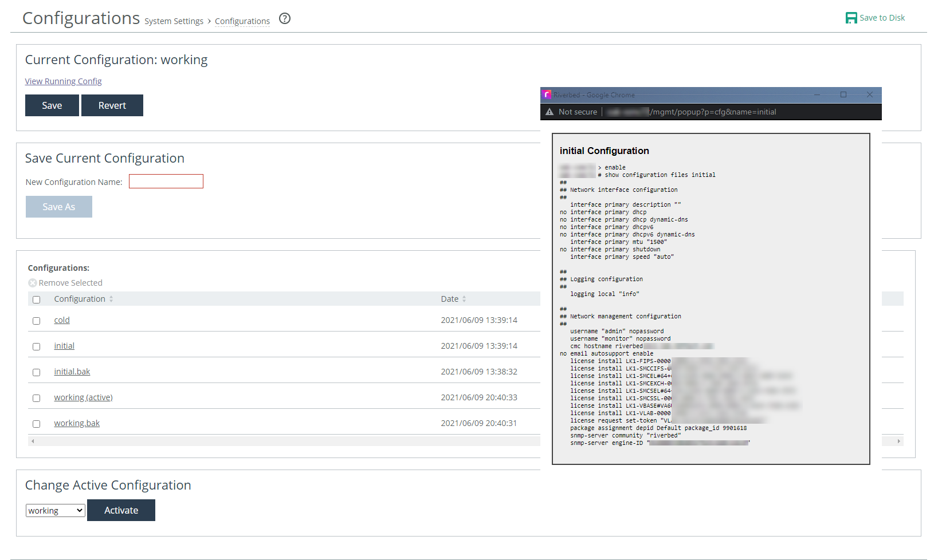The height and width of the screenshot is (560, 938).
Task: Open the active configuration dropdown
Action: click(56, 511)
